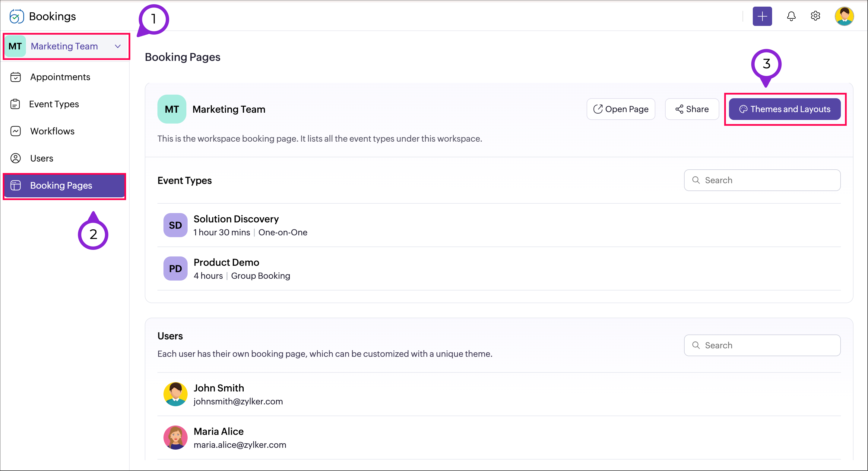Open Themes and Layouts
The height and width of the screenshot is (471, 868).
(784, 109)
